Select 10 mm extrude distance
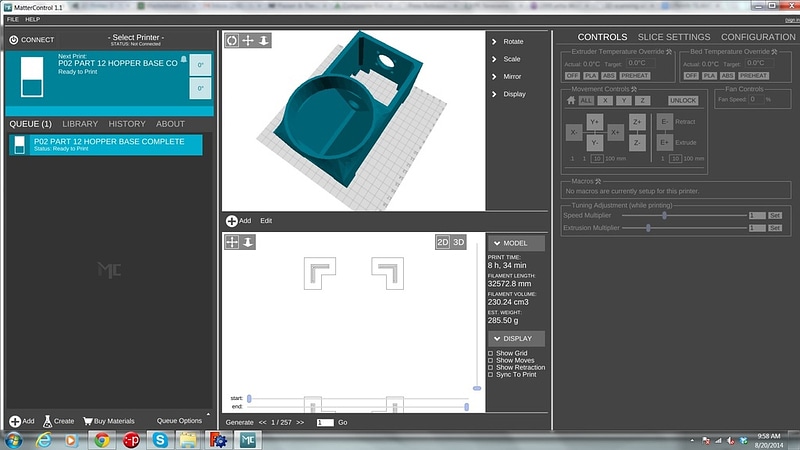Image resolution: width=800 pixels, height=450 pixels. coord(675,159)
